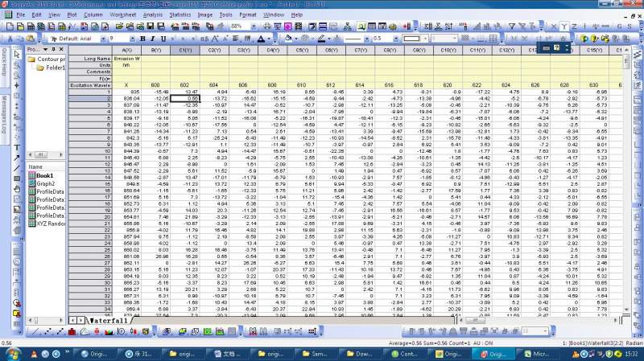Click the Long Name row label
This screenshot has width=644, height=361.
pyautogui.click(x=90, y=59)
